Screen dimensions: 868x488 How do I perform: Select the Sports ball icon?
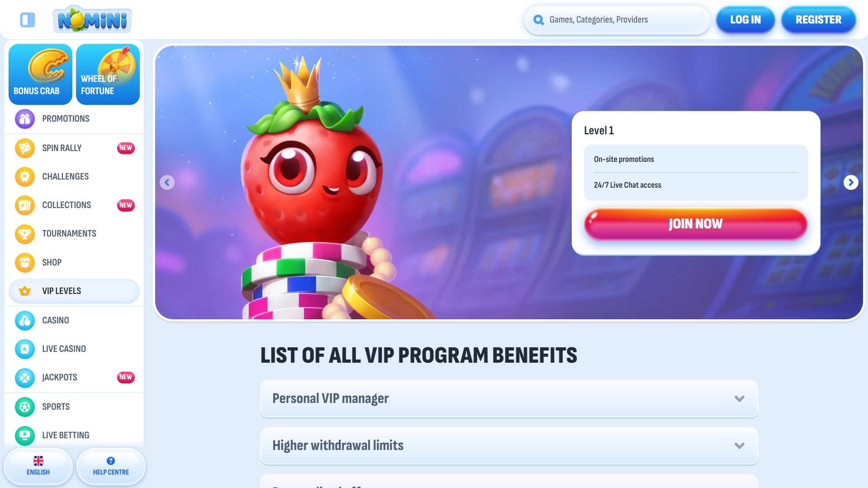tap(25, 407)
